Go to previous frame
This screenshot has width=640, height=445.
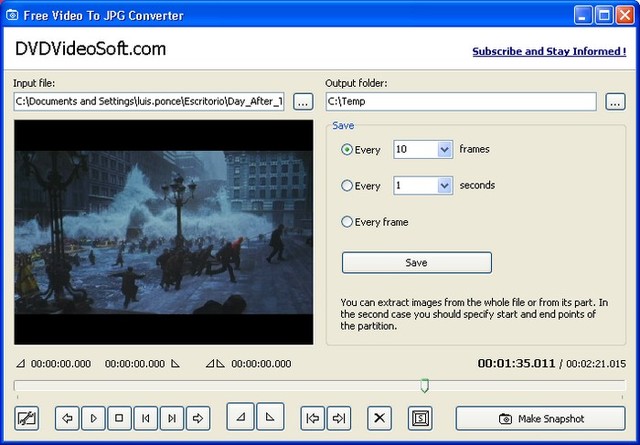coord(145,418)
